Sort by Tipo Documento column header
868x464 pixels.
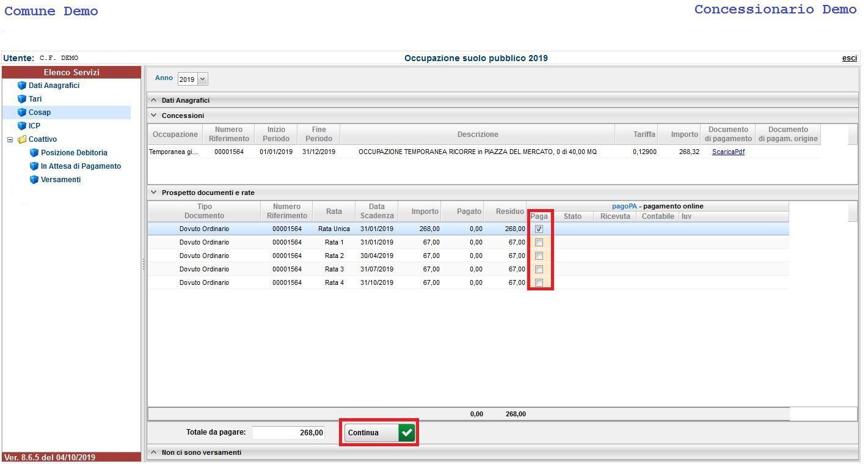pos(204,212)
